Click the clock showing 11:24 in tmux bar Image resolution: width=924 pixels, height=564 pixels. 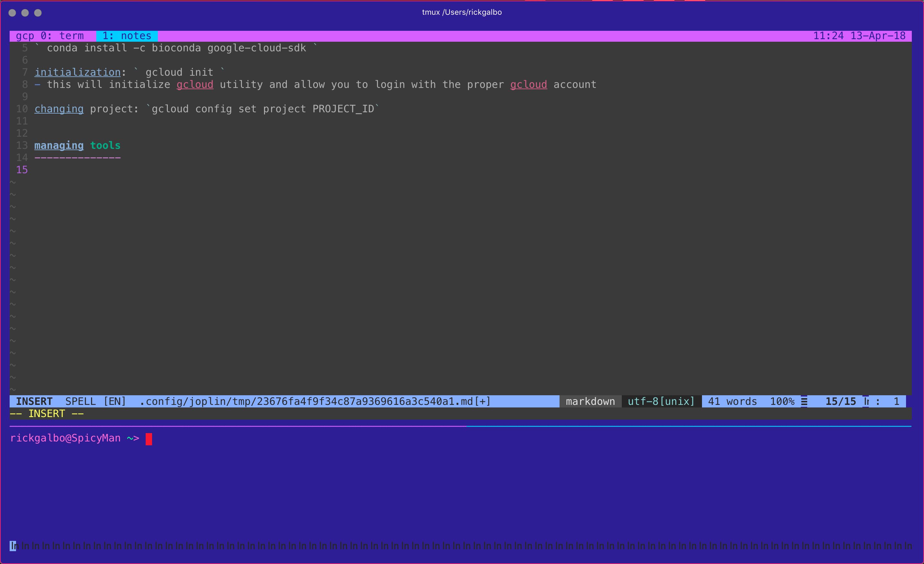pyautogui.click(x=829, y=35)
